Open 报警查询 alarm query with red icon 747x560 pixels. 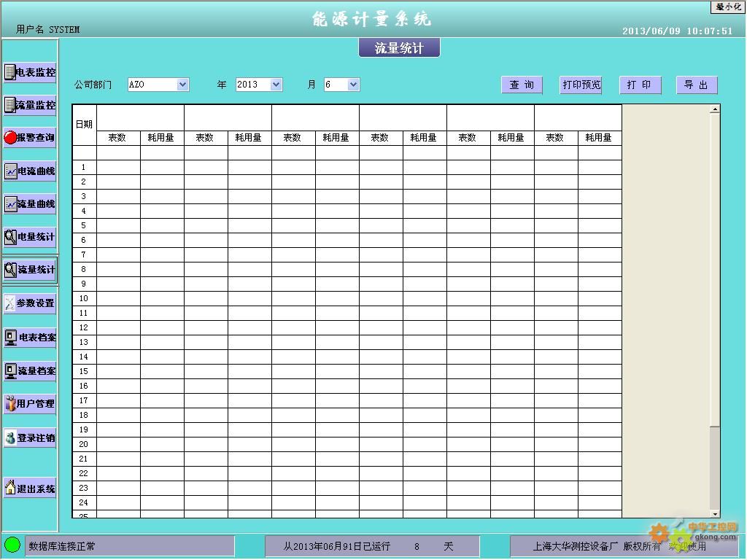30,137
